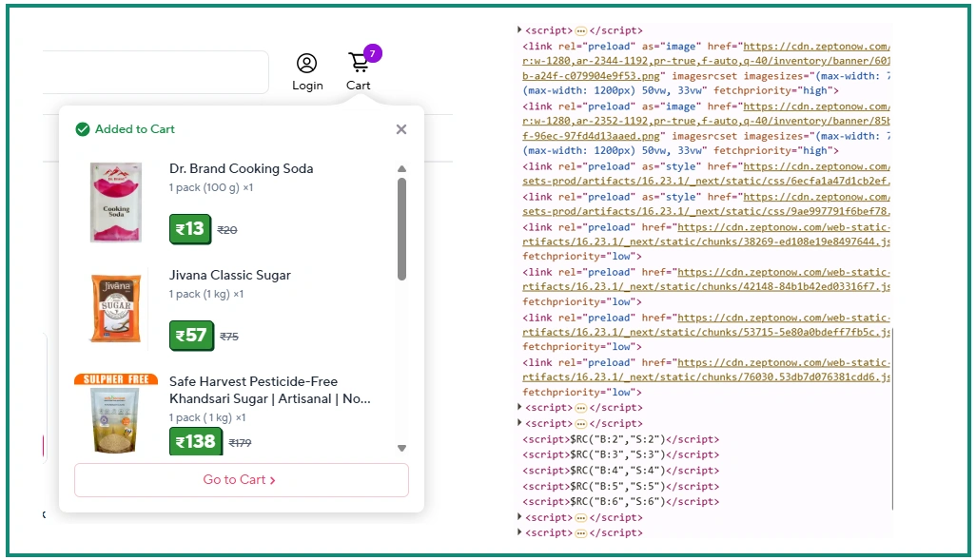This screenshot has height=560, width=976.
Task: Expand the script tag directly above $RC("B:2")
Action: click(x=519, y=423)
